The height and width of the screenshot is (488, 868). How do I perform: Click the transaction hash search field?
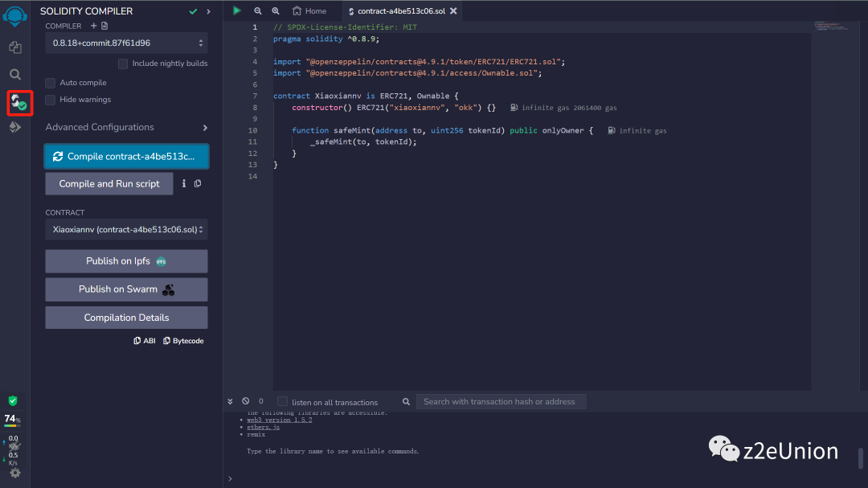(x=501, y=401)
